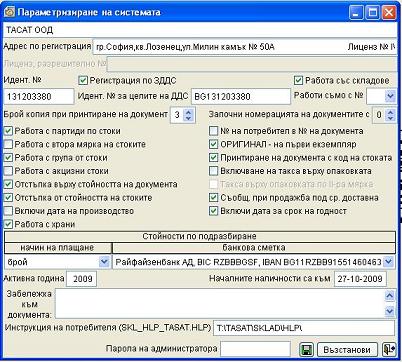Click the 'Възстанови' button
The width and height of the screenshot is (402, 362).
click(347, 350)
